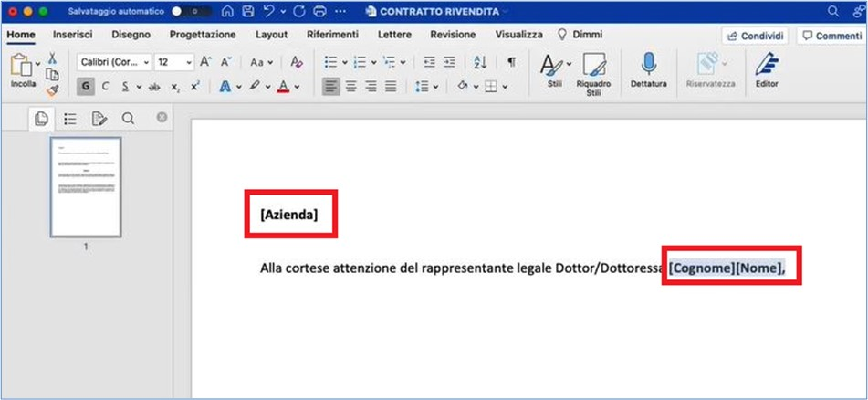The height and width of the screenshot is (400, 868).
Task: Toggle bold (G) formatting
Action: click(86, 87)
